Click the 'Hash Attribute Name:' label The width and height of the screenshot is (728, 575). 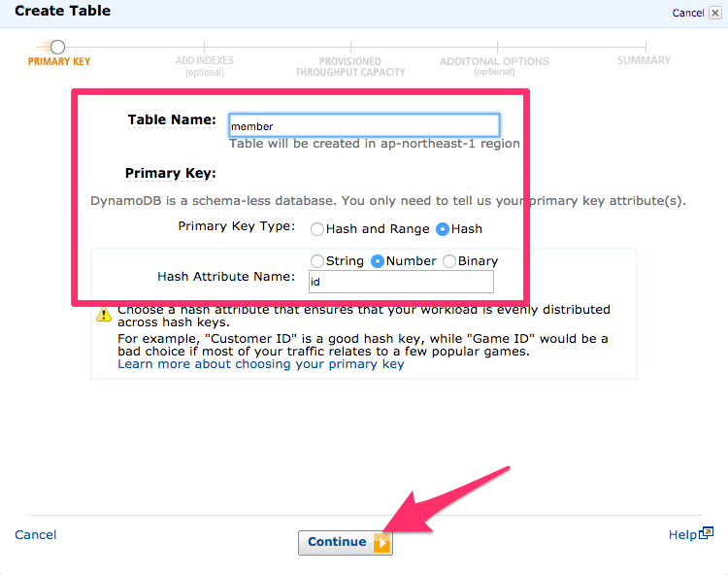(226, 277)
